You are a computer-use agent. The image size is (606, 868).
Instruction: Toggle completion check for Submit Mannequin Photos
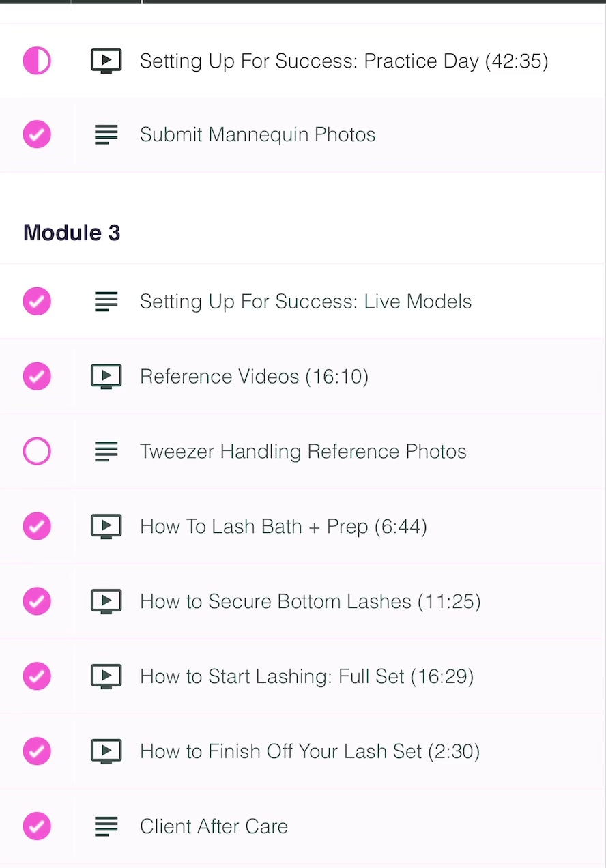[x=37, y=134]
